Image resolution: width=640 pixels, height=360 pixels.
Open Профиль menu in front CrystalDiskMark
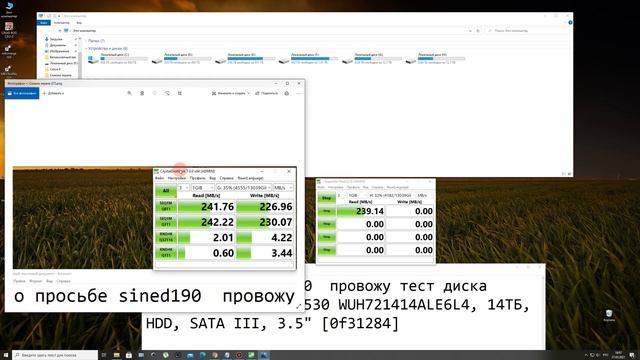198,178
